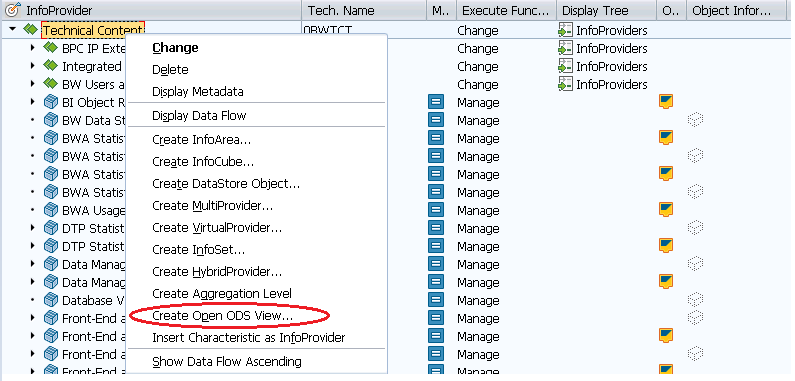The image size is (795, 381).
Task: Choose Create MultiProvider... entry
Action: (x=212, y=206)
